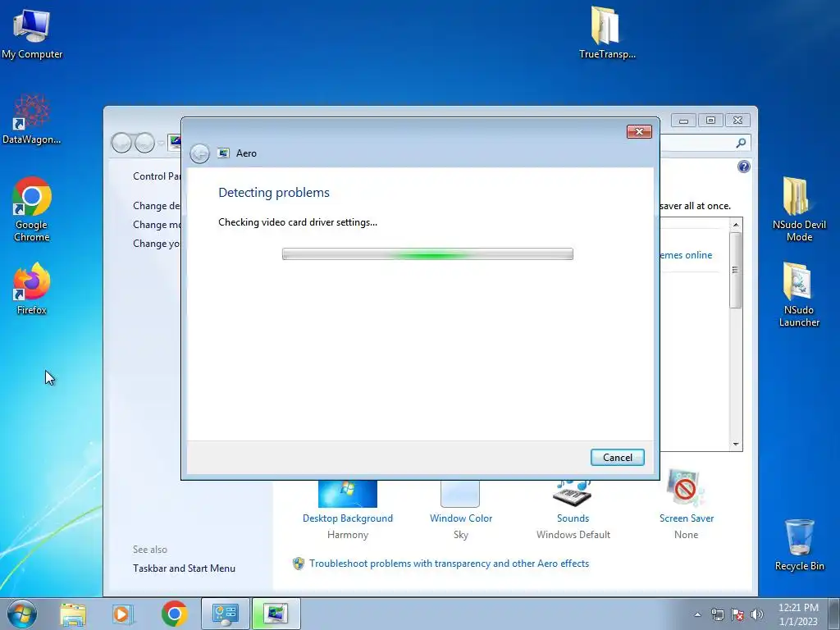The height and width of the screenshot is (630, 840).
Task: Click Show desktop button at taskbar end
Action: point(833,614)
